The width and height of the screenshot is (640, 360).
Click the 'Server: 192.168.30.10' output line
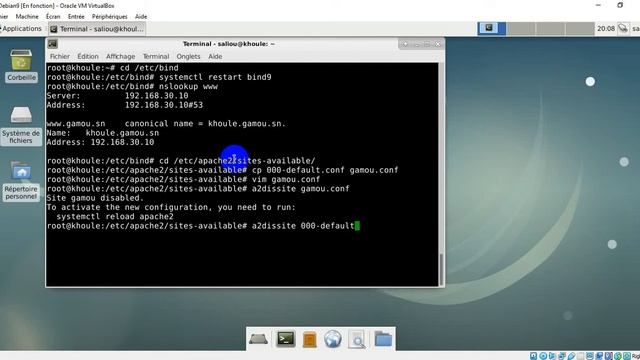tap(118, 96)
